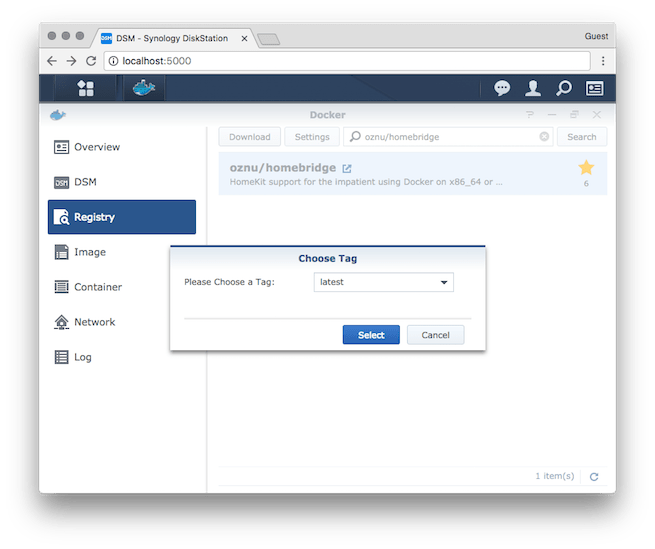Open a new browser tab
Image resolution: width=655 pixels, height=549 pixels.
269,40
